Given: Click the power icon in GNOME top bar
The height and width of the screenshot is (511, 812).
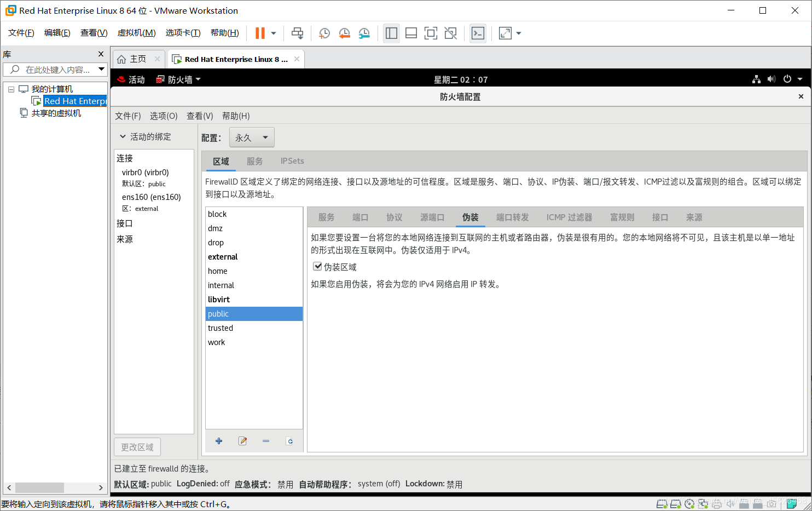Looking at the screenshot, I should (787, 79).
